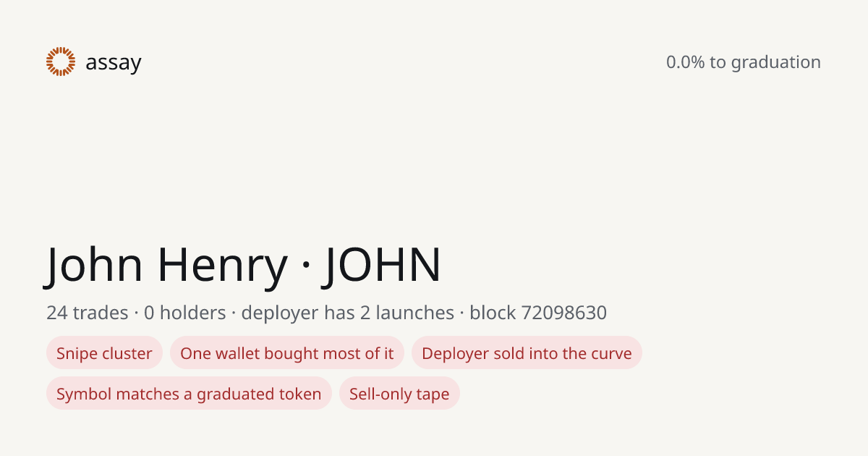Click the middle dot between Henry and JOHN
868x456 pixels.
(305, 266)
